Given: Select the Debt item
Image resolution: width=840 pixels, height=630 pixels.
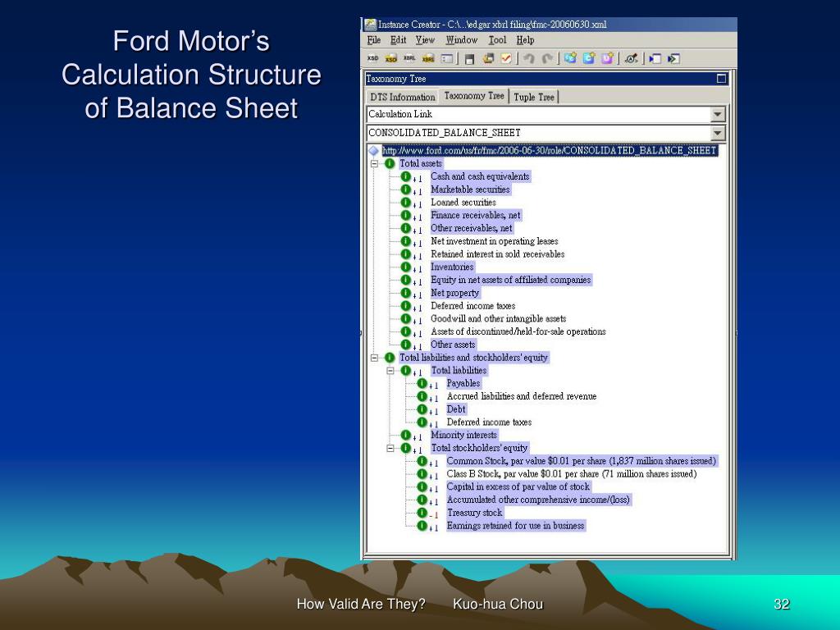Looking at the screenshot, I should point(456,409).
